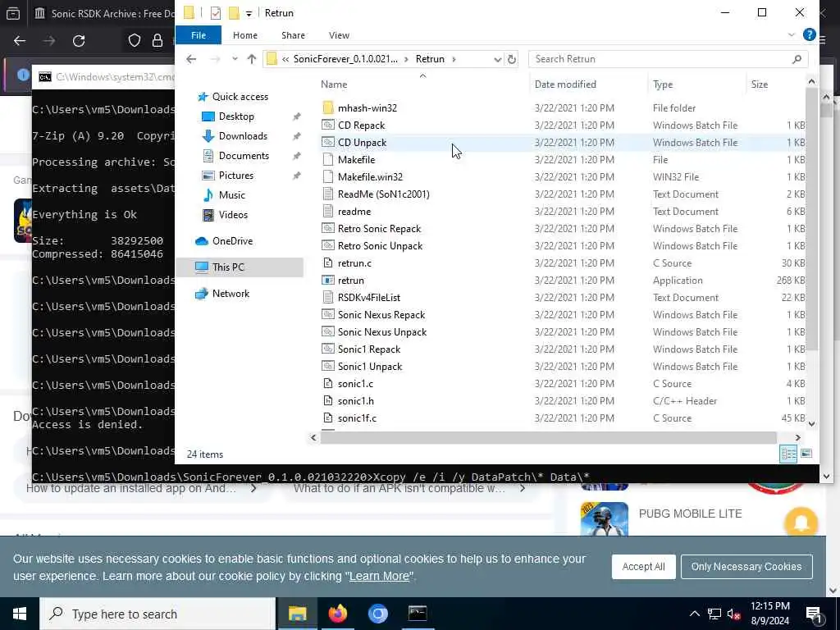Open the mhash-win32 folder icon

pos(328,107)
